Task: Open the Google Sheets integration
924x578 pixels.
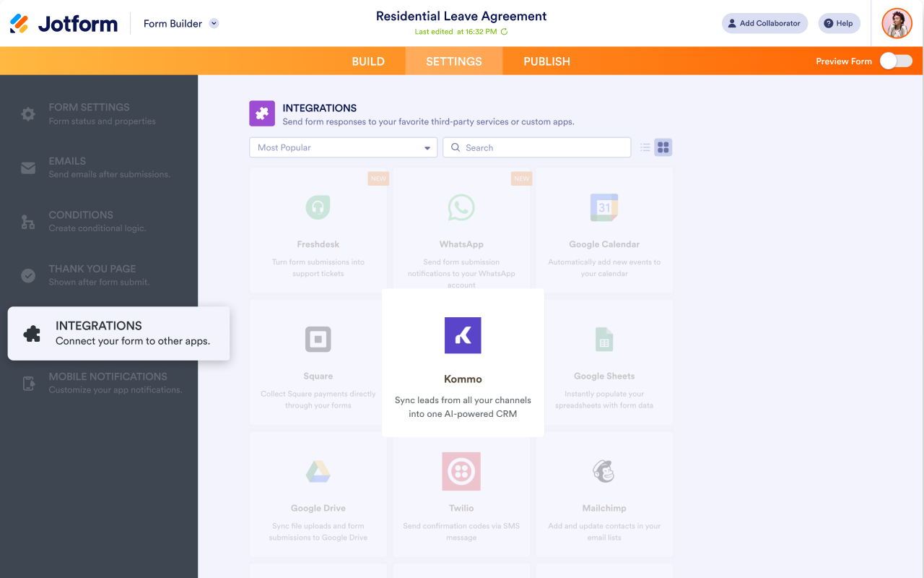Action: coord(604,361)
